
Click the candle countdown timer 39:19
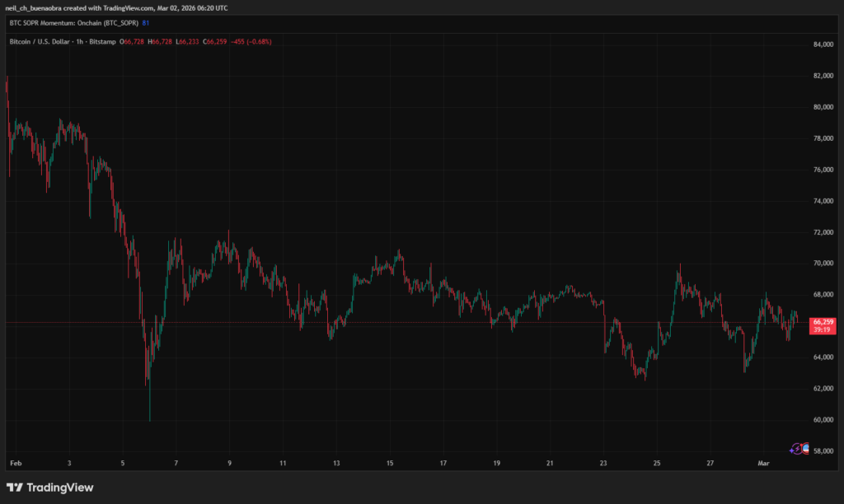click(821, 329)
